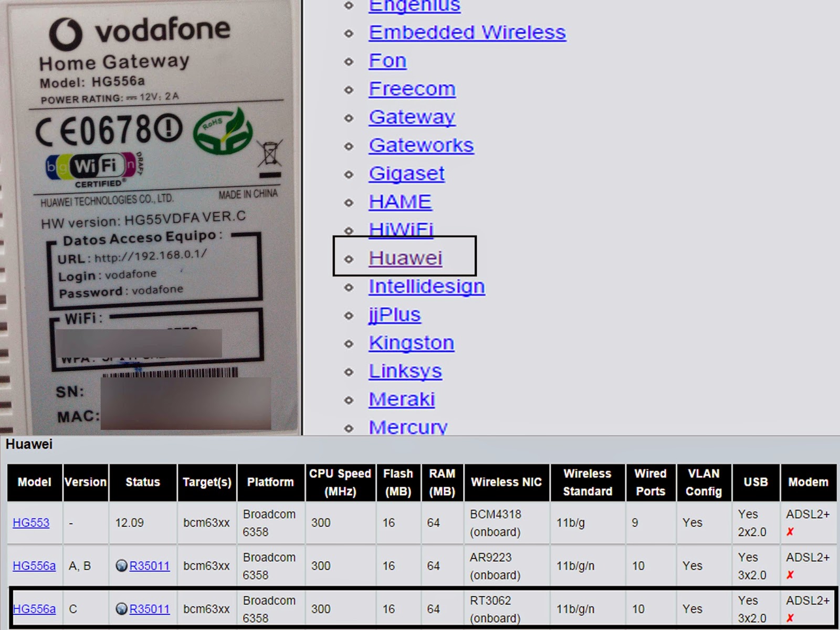Open the Huawei manufacturer link
The height and width of the screenshot is (630, 840).
[405, 258]
